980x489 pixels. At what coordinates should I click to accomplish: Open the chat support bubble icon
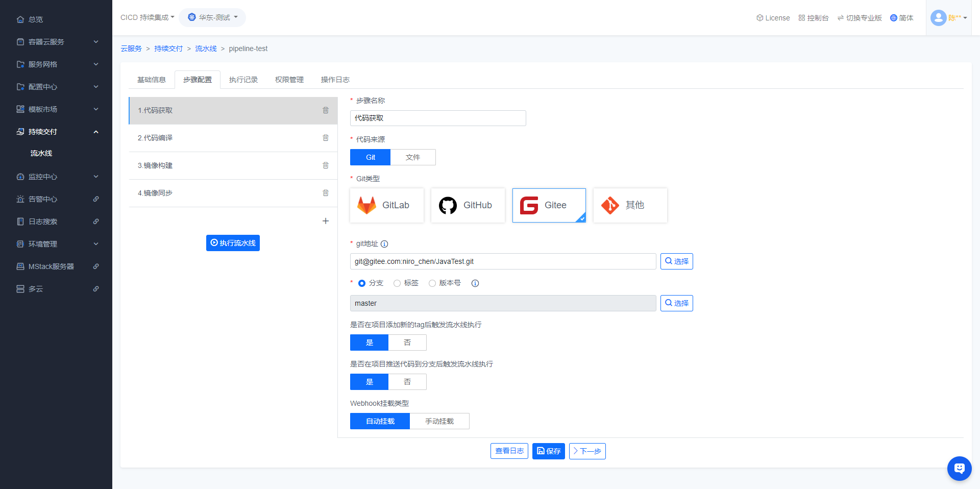coord(959,468)
